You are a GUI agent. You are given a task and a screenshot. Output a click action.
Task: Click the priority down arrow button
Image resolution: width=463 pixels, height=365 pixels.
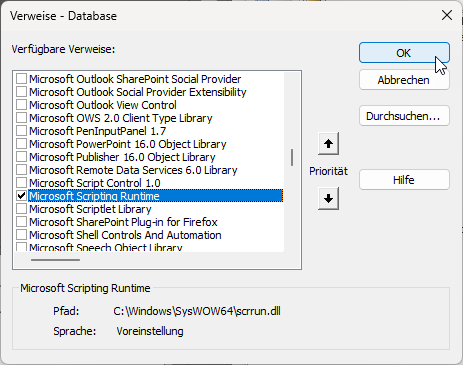click(x=328, y=198)
